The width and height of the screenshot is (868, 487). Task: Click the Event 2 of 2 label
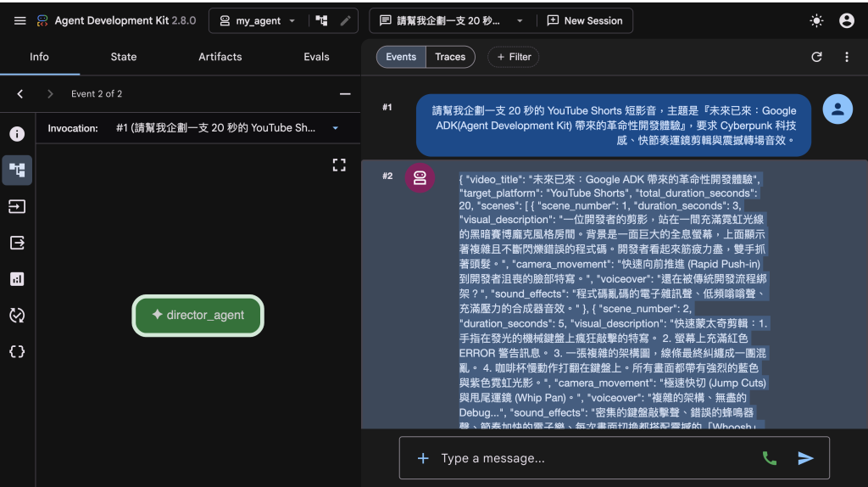click(x=97, y=94)
